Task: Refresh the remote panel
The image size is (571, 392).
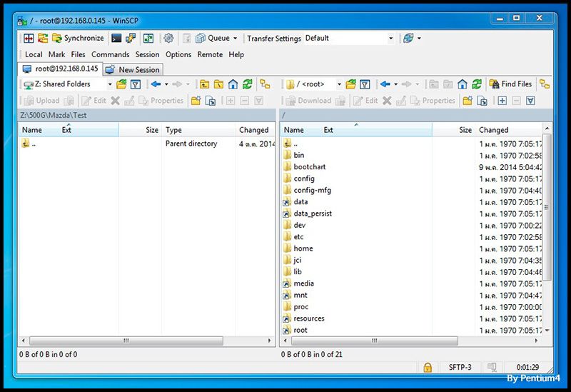Action: tap(477, 84)
